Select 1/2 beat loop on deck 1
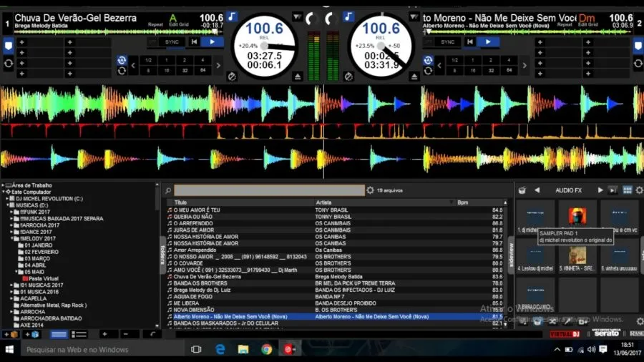This screenshot has width=644, height=362. point(148,60)
